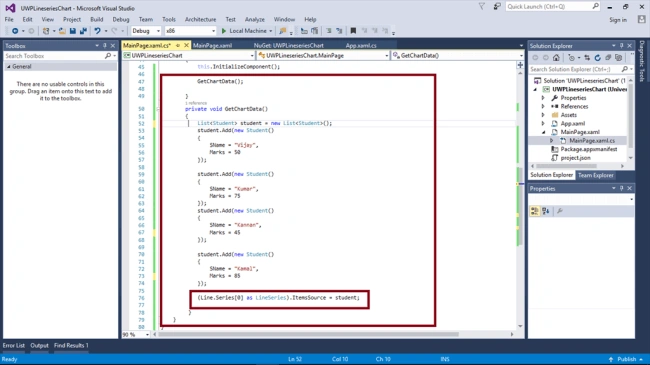650x365 pixels.
Task: Open the Analyze menu
Action: click(255, 19)
